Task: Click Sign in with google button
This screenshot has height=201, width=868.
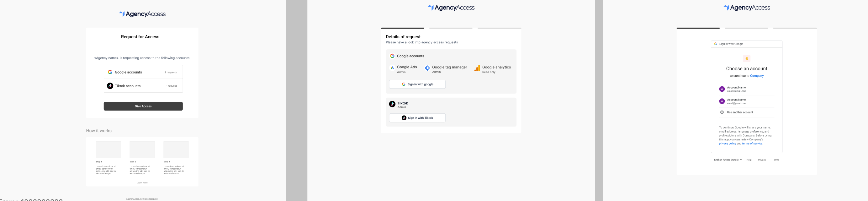Action: [x=417, y=84]
